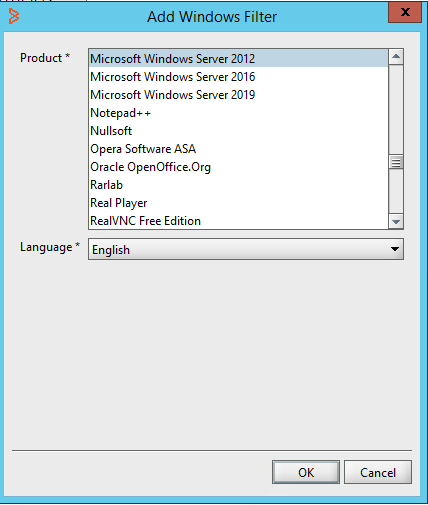
Task: Expand the English language combo box
Action: [246, 249]
